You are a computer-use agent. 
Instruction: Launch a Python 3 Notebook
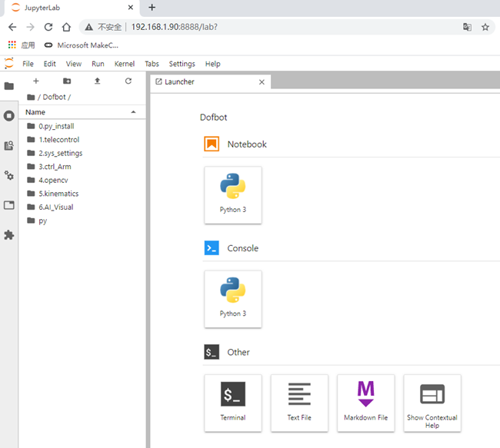(x=232, y=194)
